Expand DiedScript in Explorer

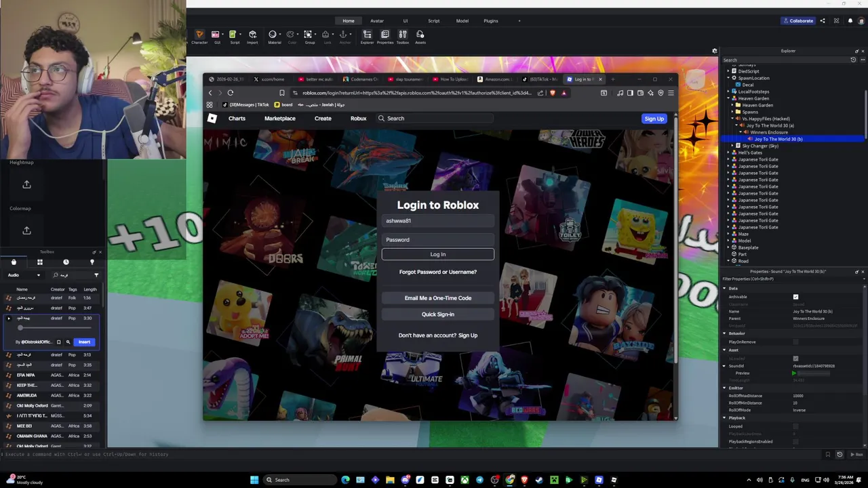click(x=728, y=71)
